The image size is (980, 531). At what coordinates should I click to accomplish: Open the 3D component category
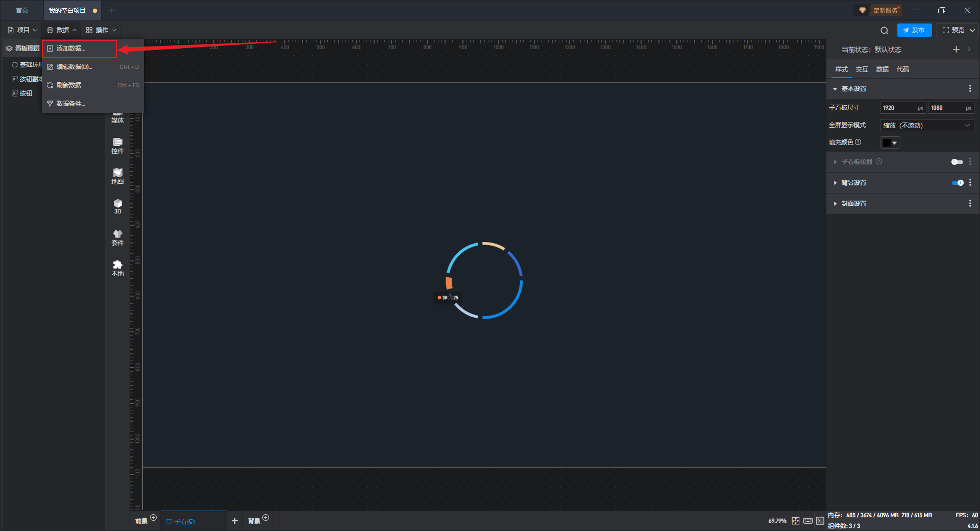point(117,207)
